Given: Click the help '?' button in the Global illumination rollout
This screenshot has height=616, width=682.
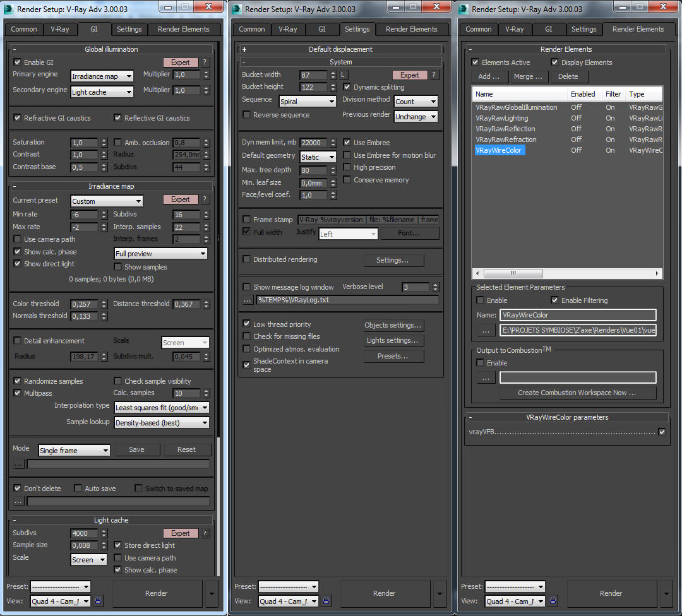Looking at the screenshot, I should coord(205,62).
